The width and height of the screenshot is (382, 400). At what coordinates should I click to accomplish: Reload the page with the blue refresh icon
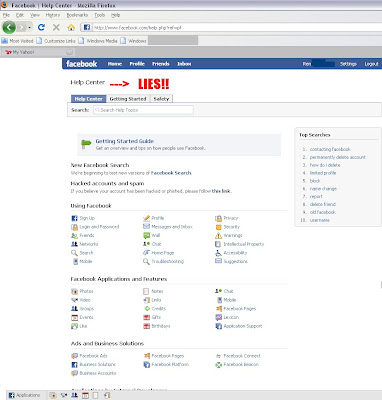(x=41, y=27)
